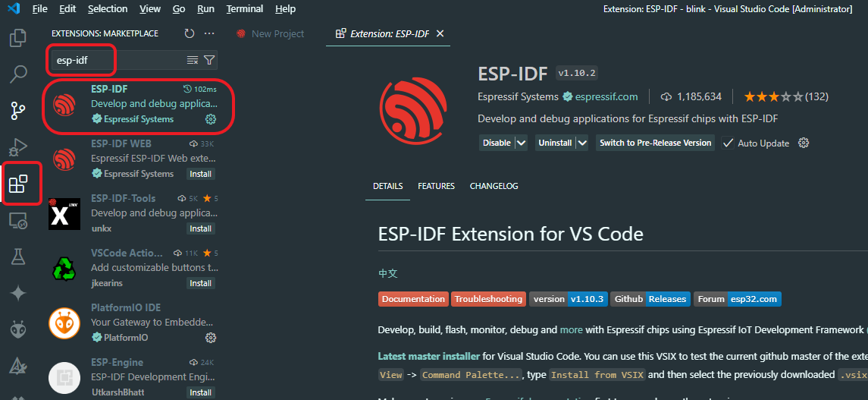Select the ESP-Engine extension icon
Viewport: 868px width, 400px height.
[x=64, y=378]
